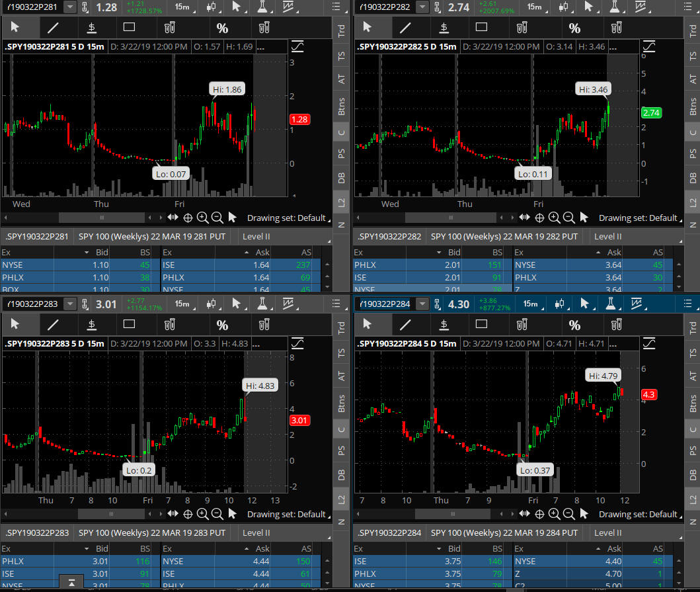Screen dimensions: 700x592
Task: Click the 190322P283 symbol input field
Action: (x=32, y=304)
